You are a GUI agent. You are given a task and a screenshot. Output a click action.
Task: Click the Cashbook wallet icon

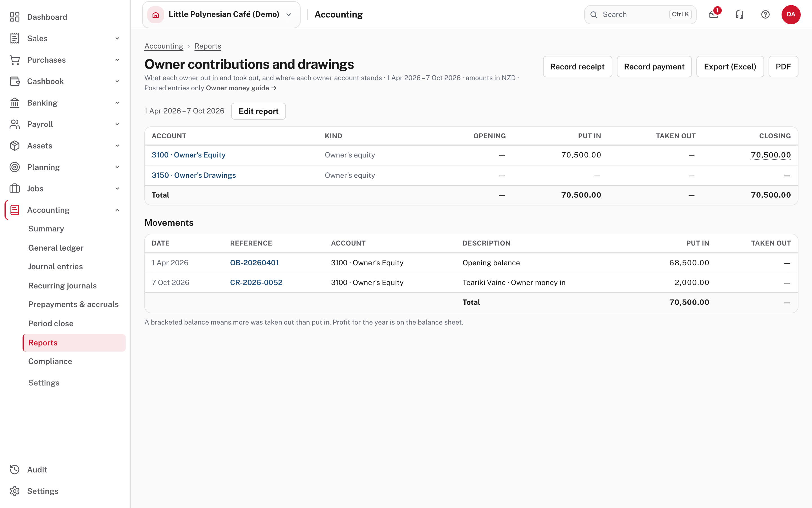click(x=15, y=81)
